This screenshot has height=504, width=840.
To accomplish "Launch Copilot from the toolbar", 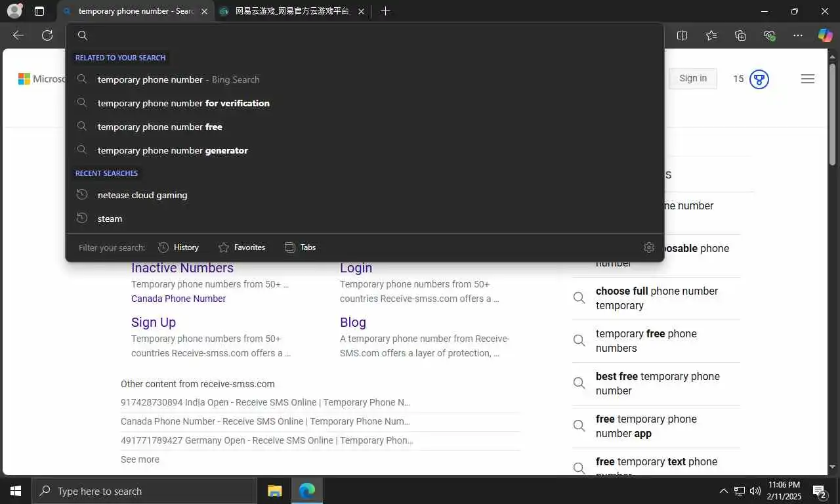I will click(825, 35).
